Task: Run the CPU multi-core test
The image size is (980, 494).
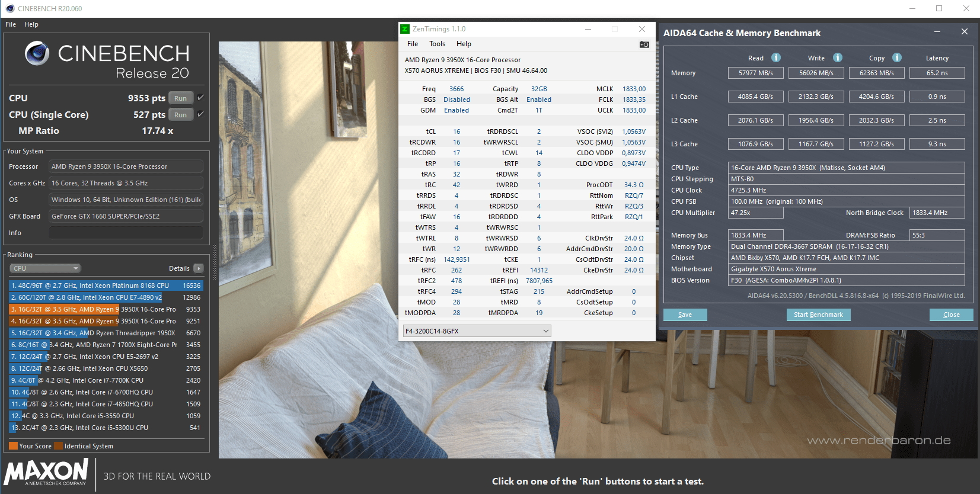Action: click(x=181, y=98)
